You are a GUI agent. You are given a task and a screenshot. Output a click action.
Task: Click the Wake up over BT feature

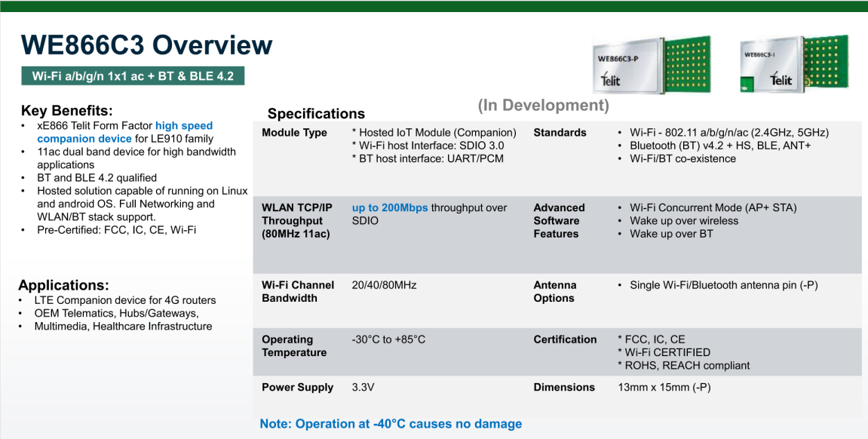[671, 234]
